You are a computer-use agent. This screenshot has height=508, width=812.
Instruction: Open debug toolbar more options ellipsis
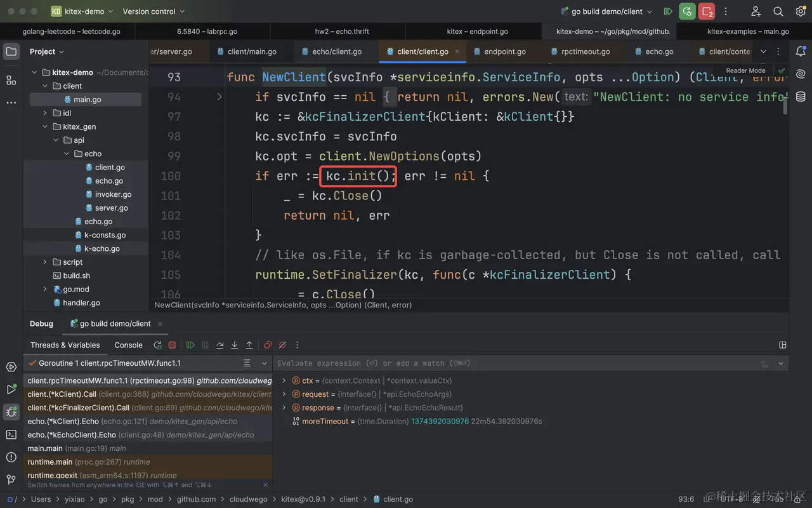(297, 345)
